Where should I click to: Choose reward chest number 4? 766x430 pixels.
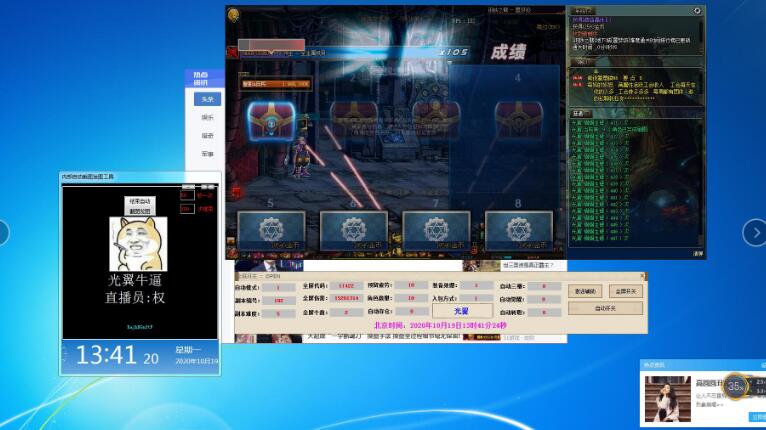coord(519,120)
